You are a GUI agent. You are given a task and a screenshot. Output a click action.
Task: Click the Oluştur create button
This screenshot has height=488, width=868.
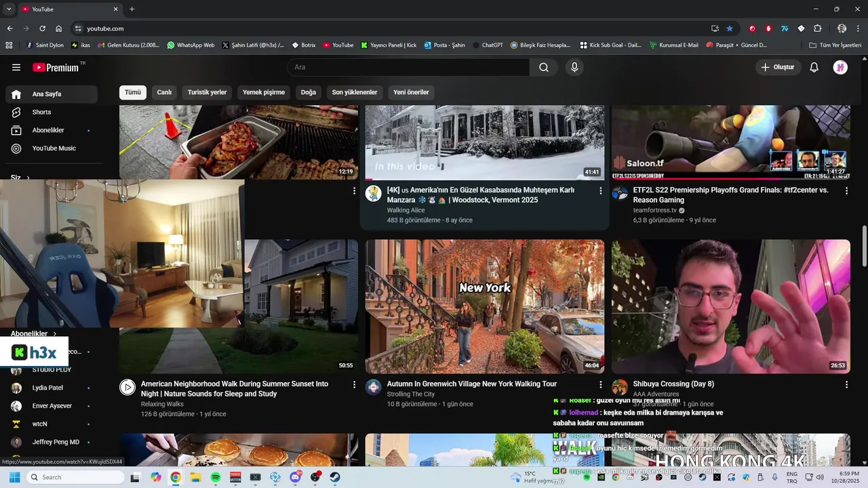[778, 67]
